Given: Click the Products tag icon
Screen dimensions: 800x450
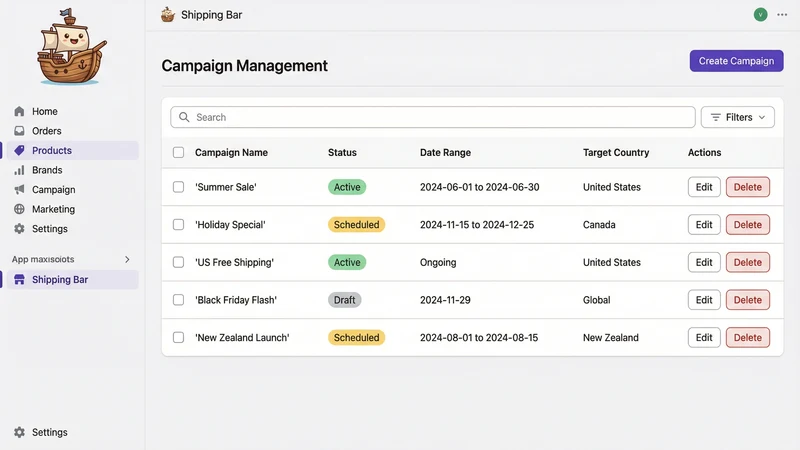Looking at the screenshot, I should click(x=19, y=151).
